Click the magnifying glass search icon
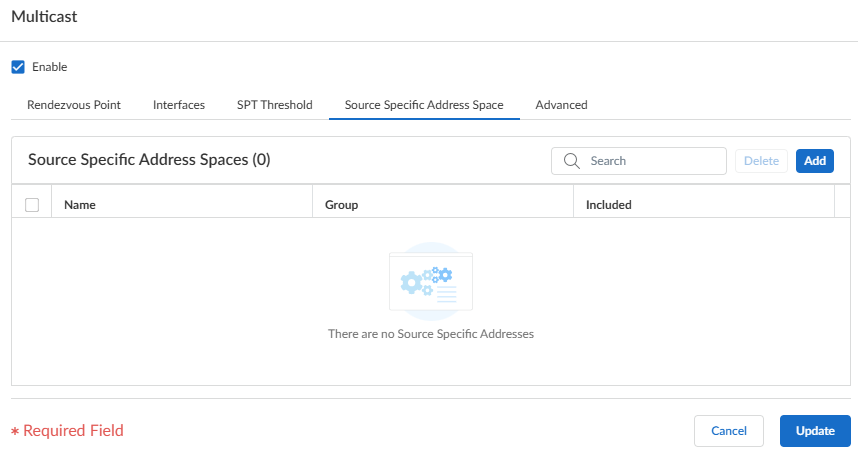The image size is (858, 474). click(x=572, y=161)
